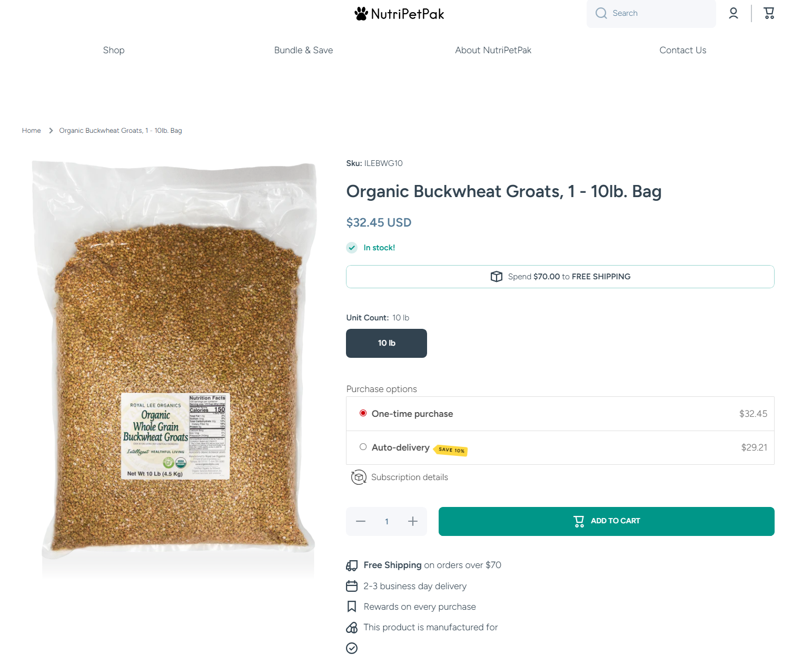The height and width of the screenshot is (664, 812).
Task: Select the One-time purchase radio button
Action: click(363, 413)
